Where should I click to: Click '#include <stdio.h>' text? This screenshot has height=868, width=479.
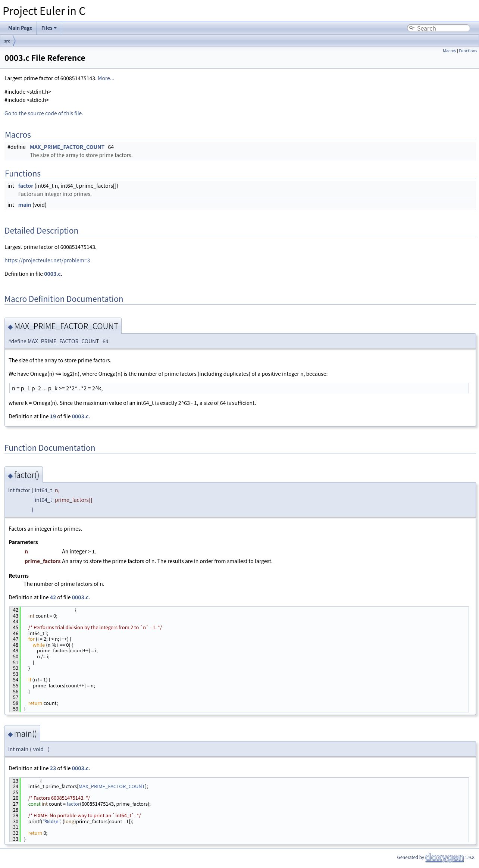[x=26, y=100]
